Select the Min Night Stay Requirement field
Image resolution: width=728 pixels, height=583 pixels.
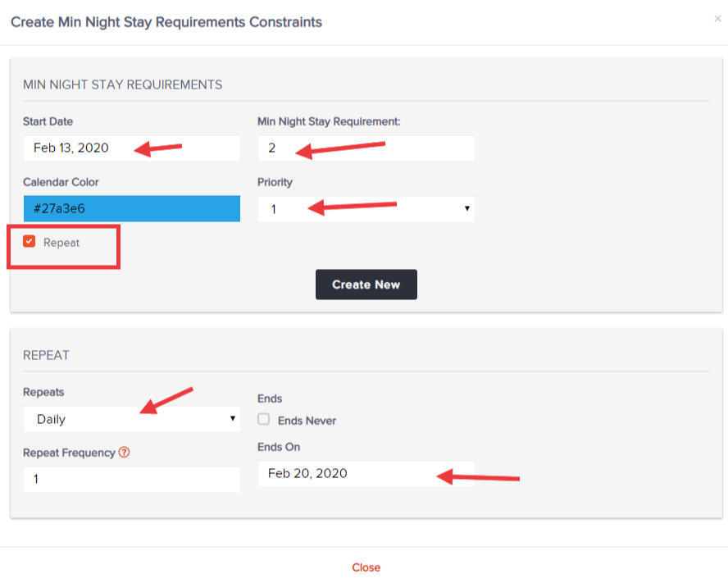point(366,148)
